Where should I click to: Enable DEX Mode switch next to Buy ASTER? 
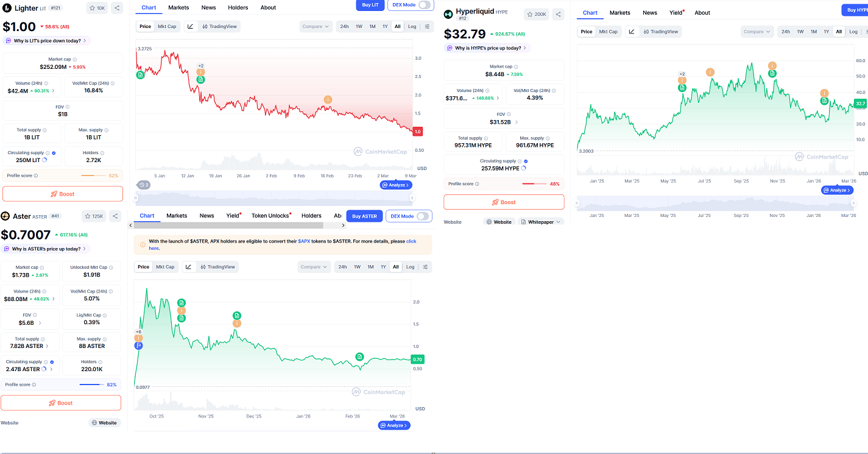(x=422, y=216)
